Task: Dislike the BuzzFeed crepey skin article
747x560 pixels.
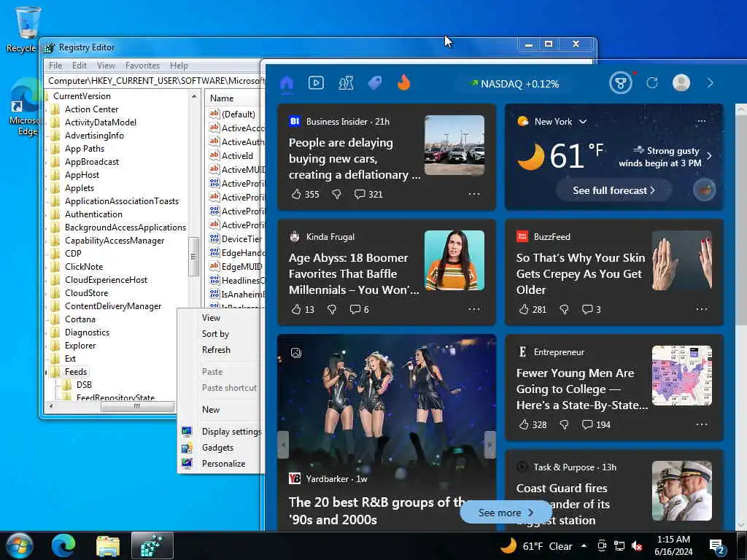Action: tap(564, 309)
